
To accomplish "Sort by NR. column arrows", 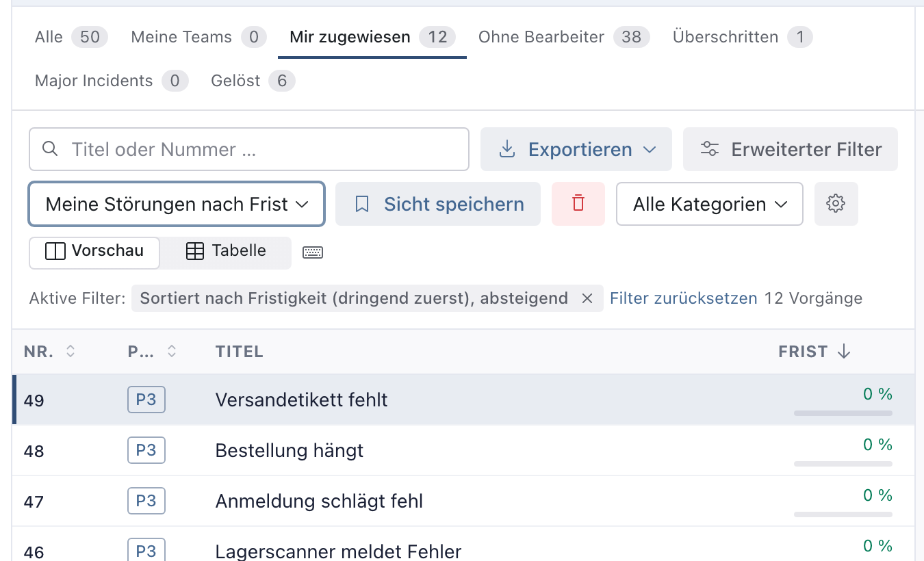I will point(70,352).
